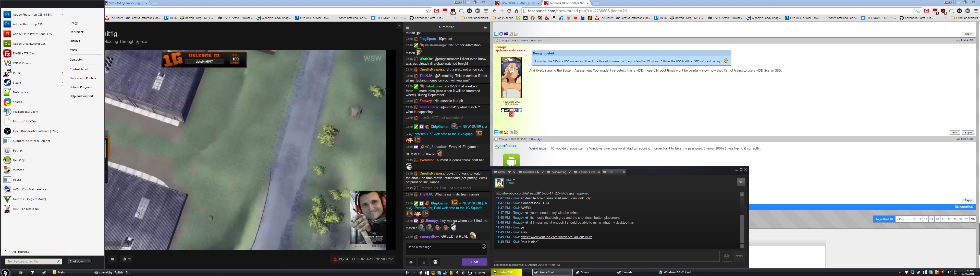Click the reload icon in the Facepunch browser window
The image size is (980, 276).
tap(509, 11)
